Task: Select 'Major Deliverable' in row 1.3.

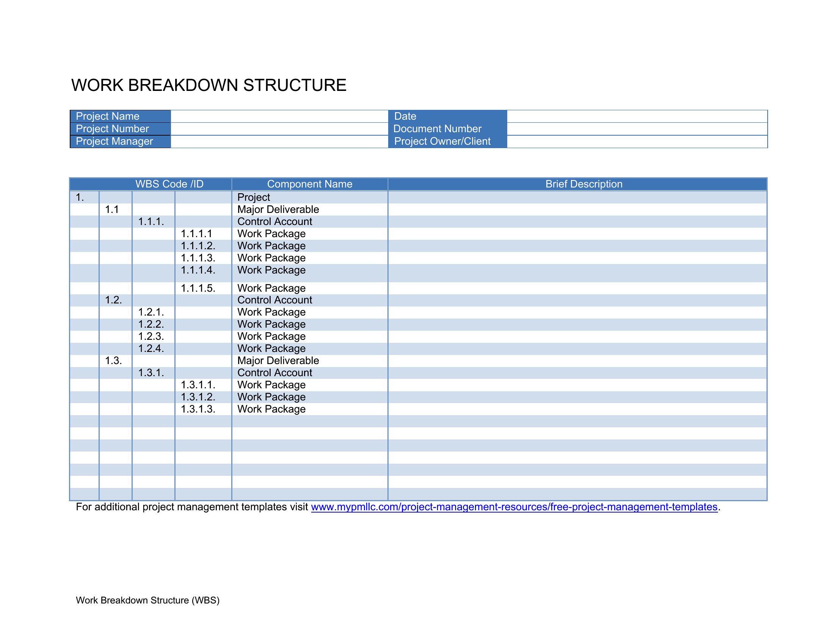Action: point(310,361)
